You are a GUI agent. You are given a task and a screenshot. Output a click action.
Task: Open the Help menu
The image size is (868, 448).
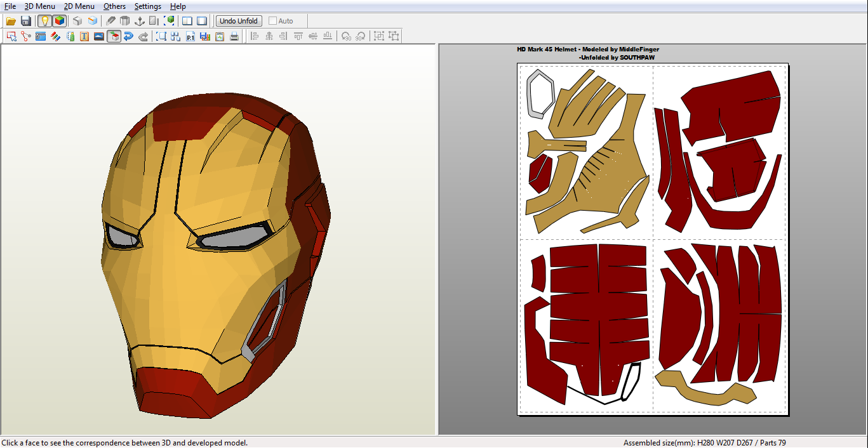click(x=178, y=6)
